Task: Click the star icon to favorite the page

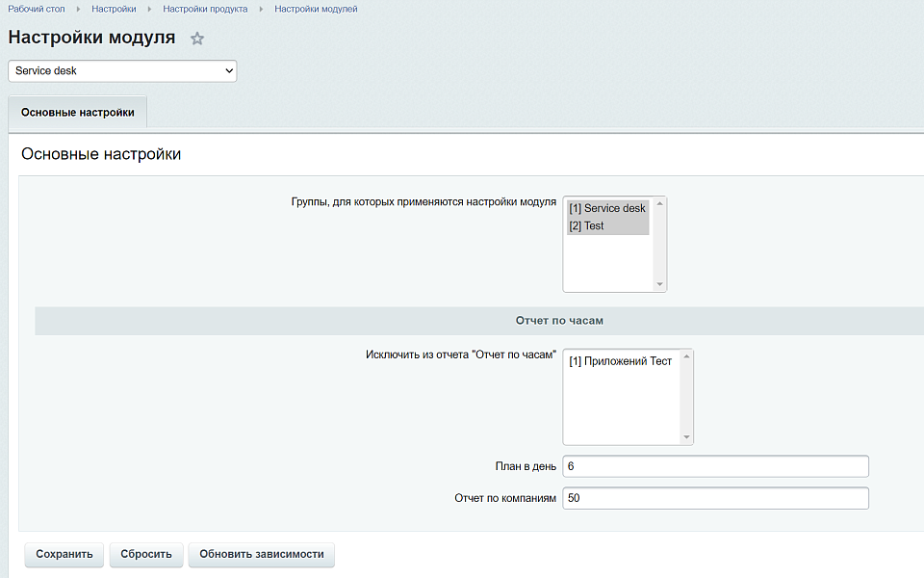Action: [x=197, y=39]
